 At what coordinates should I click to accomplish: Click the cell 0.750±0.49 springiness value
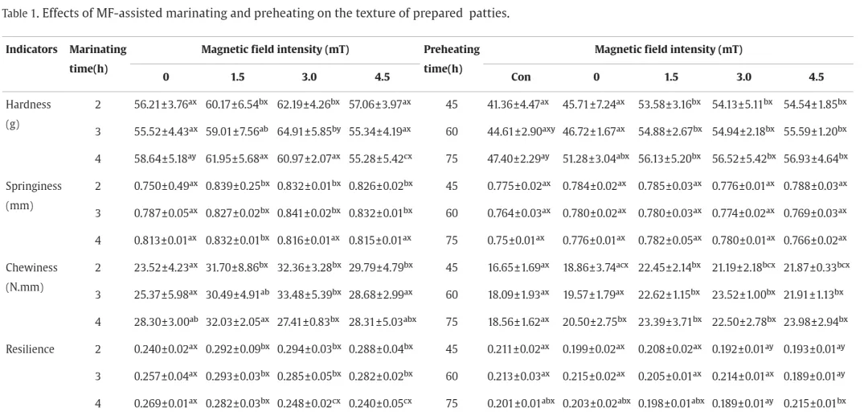tap(166, 186)
